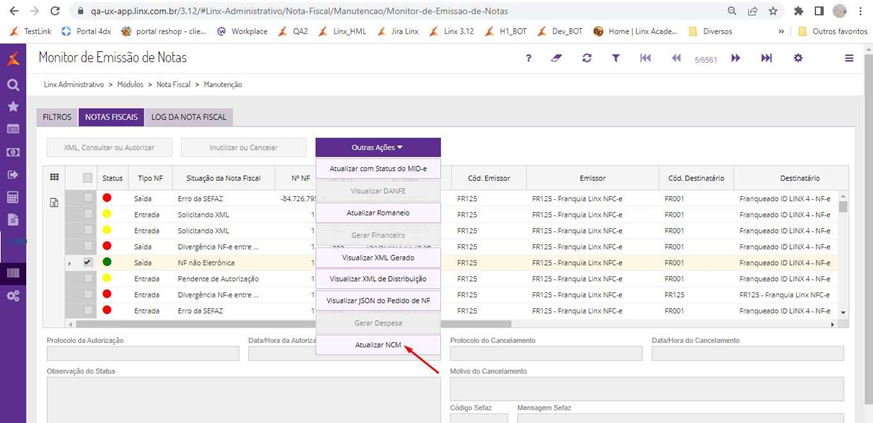The image size is (873, 423).
Task: Open Módulos breadcrumb link
Action: pos(130,85)
